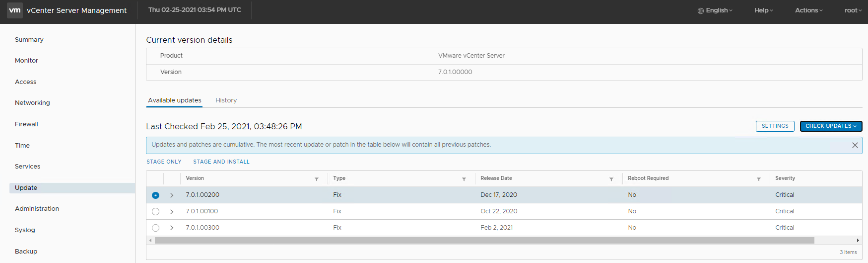Expand details of row 7.0.1.00300

[172, 228]
